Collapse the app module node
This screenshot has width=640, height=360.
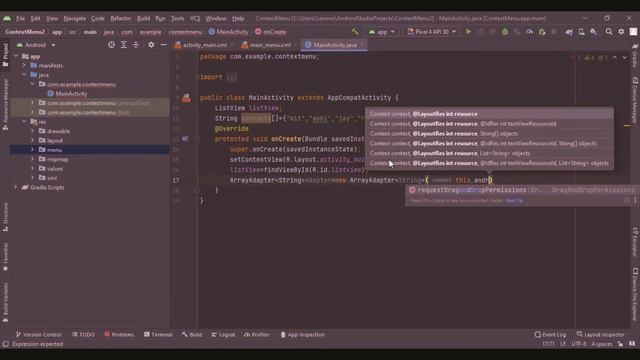coord(16,56)
